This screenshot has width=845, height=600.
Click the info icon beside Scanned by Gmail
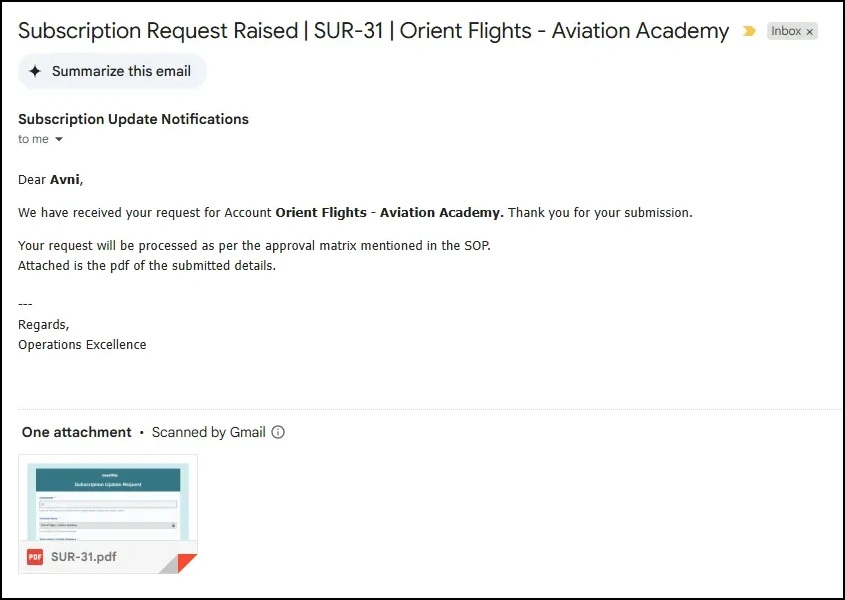point(278,432)
